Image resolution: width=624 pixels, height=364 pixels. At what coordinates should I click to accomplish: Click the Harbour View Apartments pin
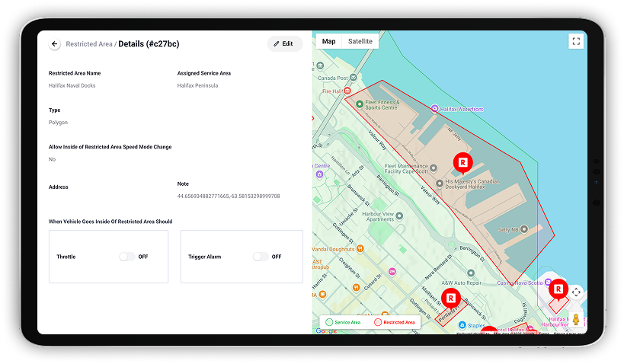[399, 216]
